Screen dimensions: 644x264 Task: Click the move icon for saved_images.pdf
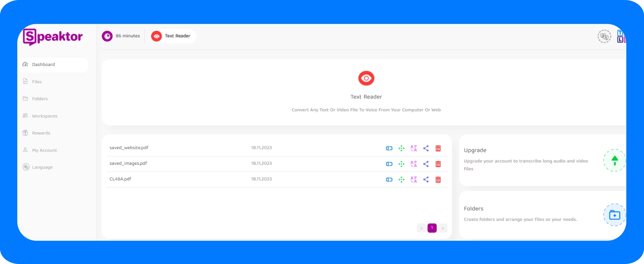[x=401, y=164]
